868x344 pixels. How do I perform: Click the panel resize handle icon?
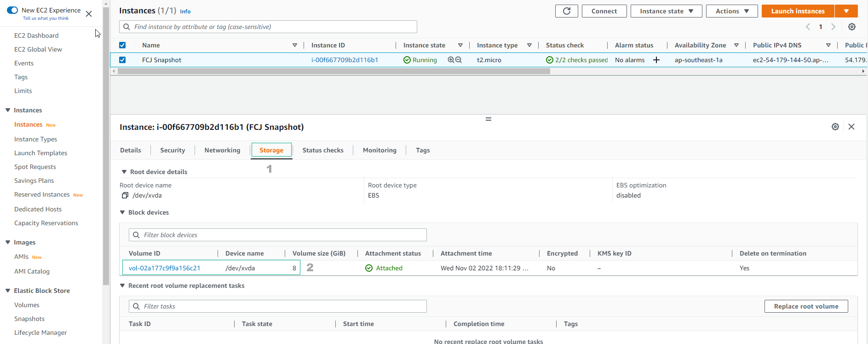489,119
